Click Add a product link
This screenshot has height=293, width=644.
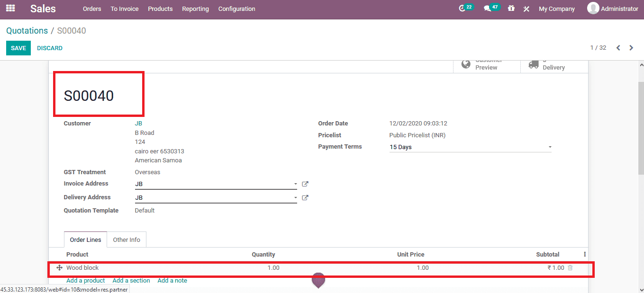[86, 281]
